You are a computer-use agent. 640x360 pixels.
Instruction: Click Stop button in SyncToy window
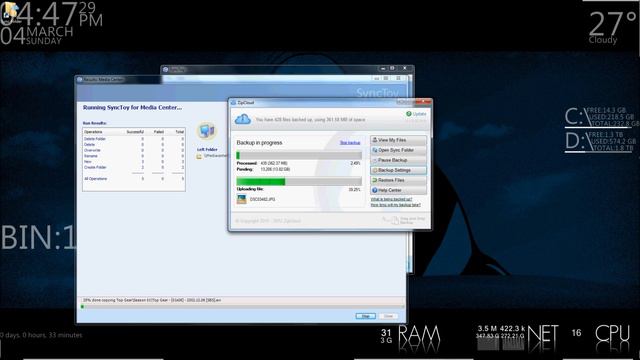[x=365, y=316]
